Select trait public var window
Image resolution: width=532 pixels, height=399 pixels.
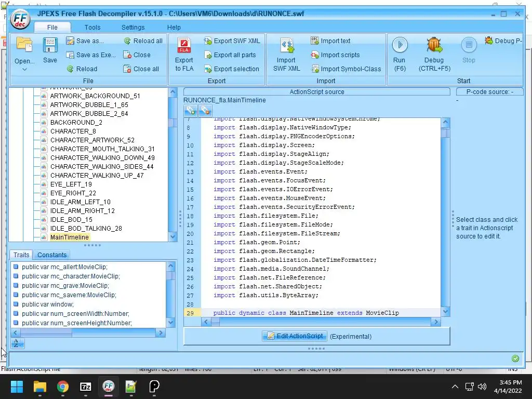(x=47, y=304)
